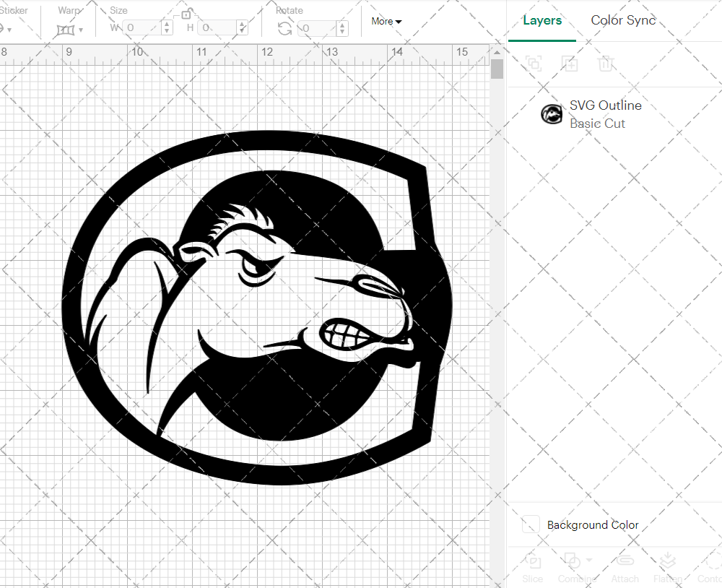
Task: Select the Slice tool
Action: [532, 561]
